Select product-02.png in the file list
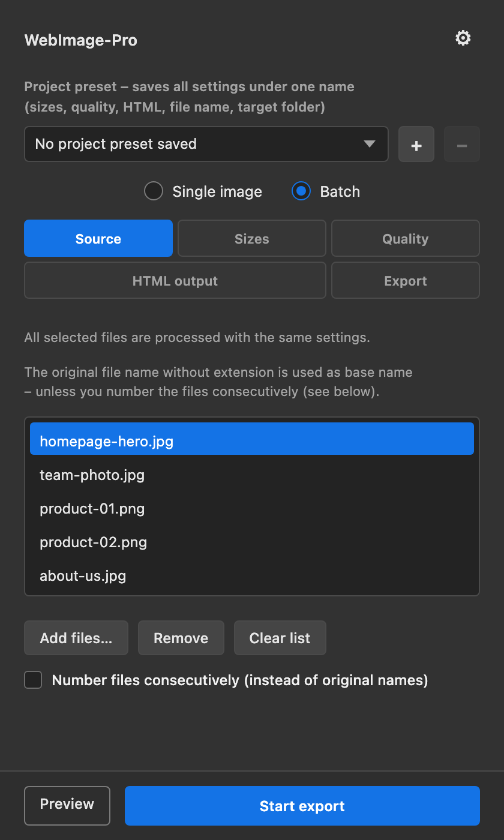Screen dimensions: 504x840 click(x=252, y=542)
